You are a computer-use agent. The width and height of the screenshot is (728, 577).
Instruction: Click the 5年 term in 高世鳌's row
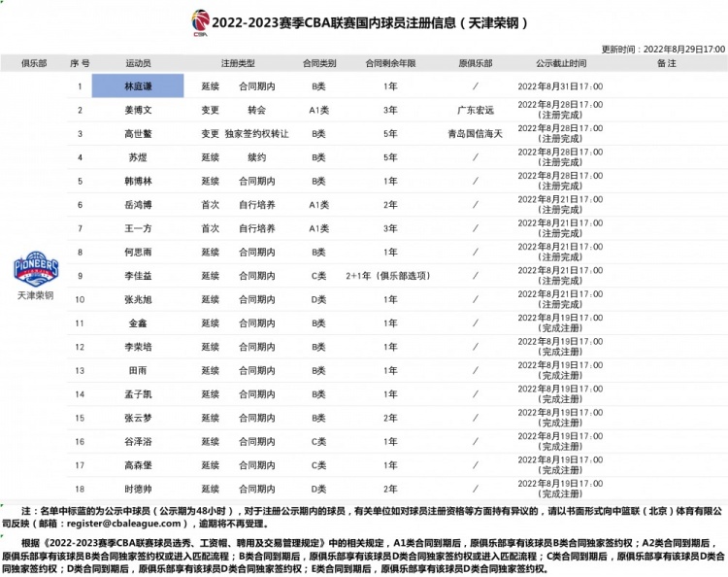click(390, 134)
